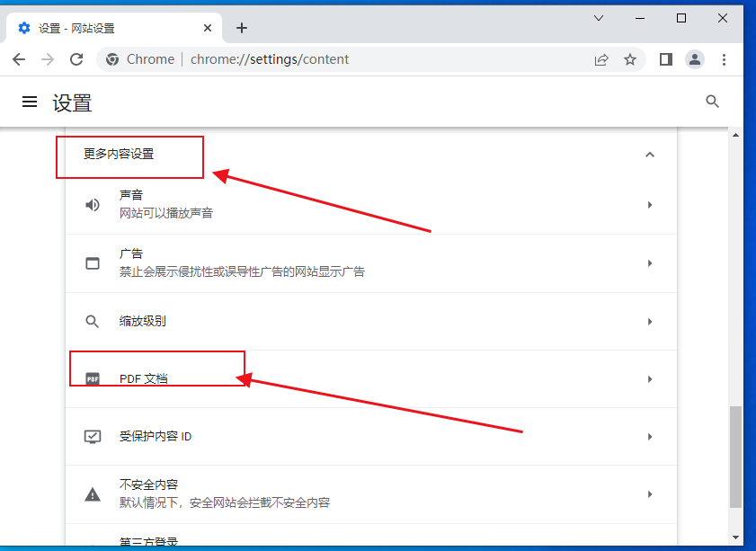This screenshot has height=551, width=756.
Task: Click the settings gear tab favicon
Action: pyautogui.click(x=24, y=28)
